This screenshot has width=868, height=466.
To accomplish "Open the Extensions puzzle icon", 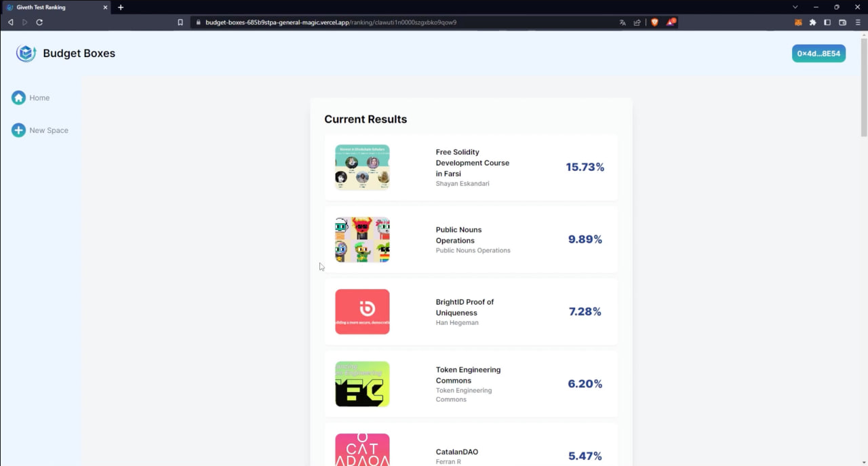I will (812, 22).
